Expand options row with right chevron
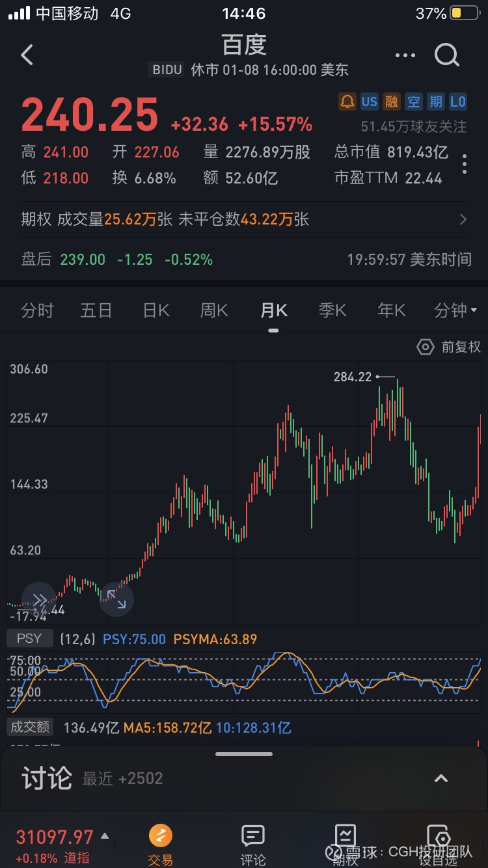Screen dimensions: 488x868 [x=463, y=220]
